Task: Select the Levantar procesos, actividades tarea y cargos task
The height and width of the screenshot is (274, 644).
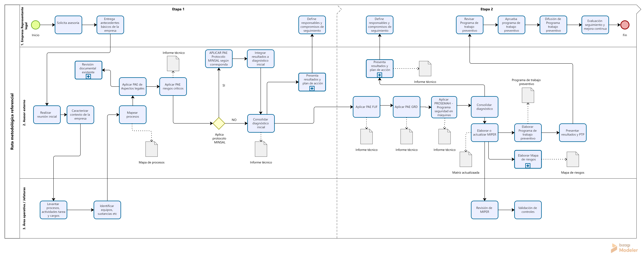Action: tap(54, 210)
